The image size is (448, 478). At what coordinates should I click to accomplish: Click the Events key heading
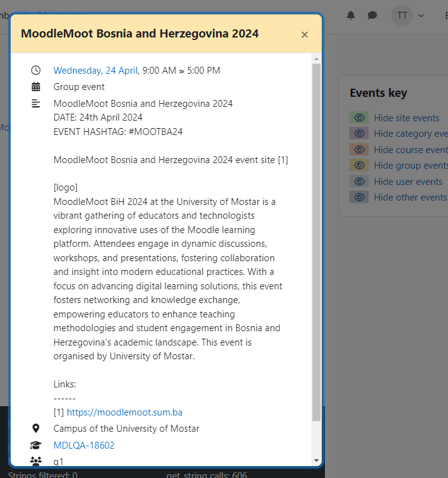click(378, 92)
